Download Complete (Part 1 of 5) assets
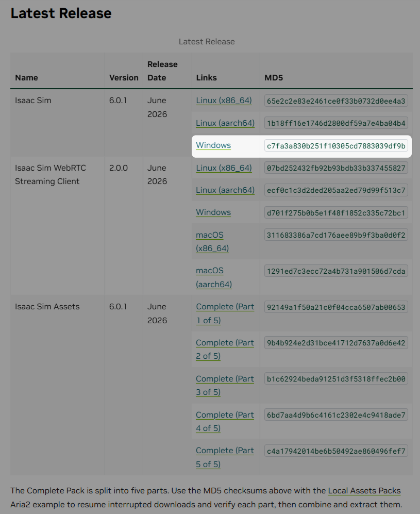The height and width of the screenshot is (514, 420). 225,313
